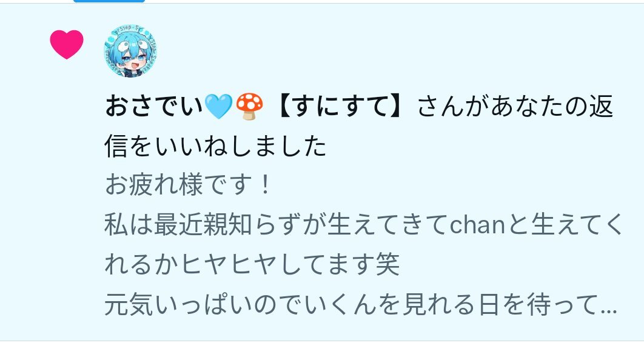
Task: Click the blue heart emoji in username
Action: coord(218,106)
